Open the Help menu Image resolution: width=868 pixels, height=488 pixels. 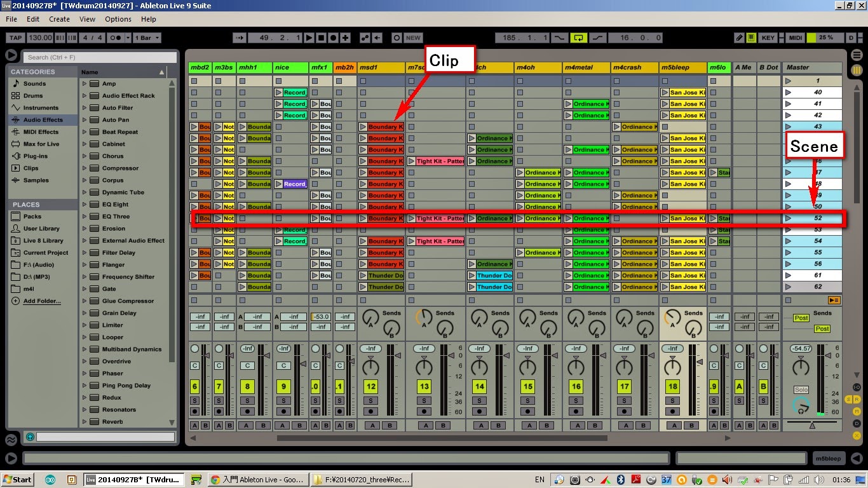(149, 19)
